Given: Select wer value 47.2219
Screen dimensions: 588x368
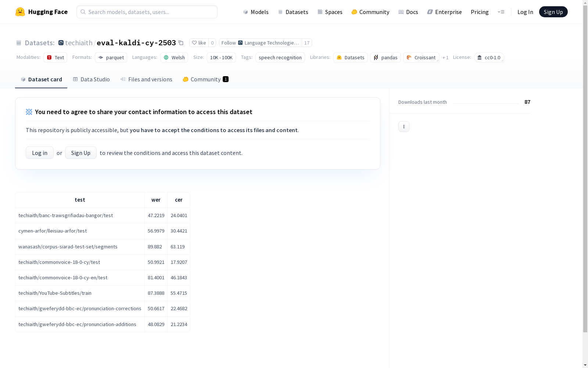Looking at the screenshot, I should pyautogui.click(x=156, y=215).
